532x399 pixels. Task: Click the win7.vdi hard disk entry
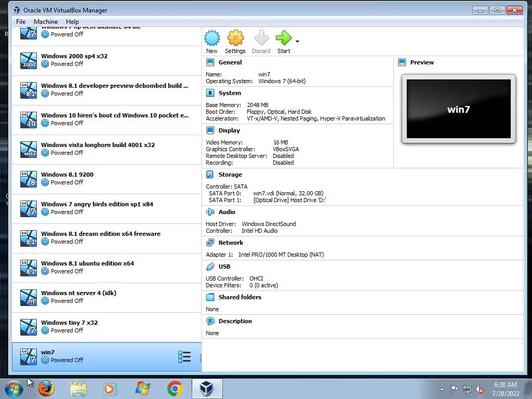click(x=288, y=193)
